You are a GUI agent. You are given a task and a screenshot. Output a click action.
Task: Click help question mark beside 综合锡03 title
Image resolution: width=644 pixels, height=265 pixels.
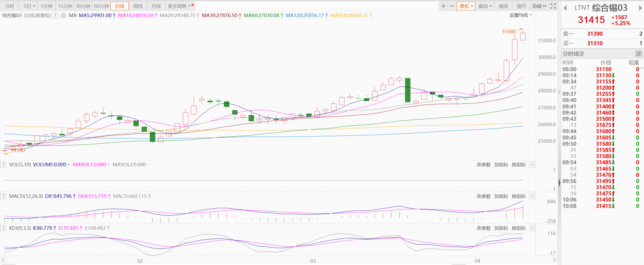coord(55,16)
